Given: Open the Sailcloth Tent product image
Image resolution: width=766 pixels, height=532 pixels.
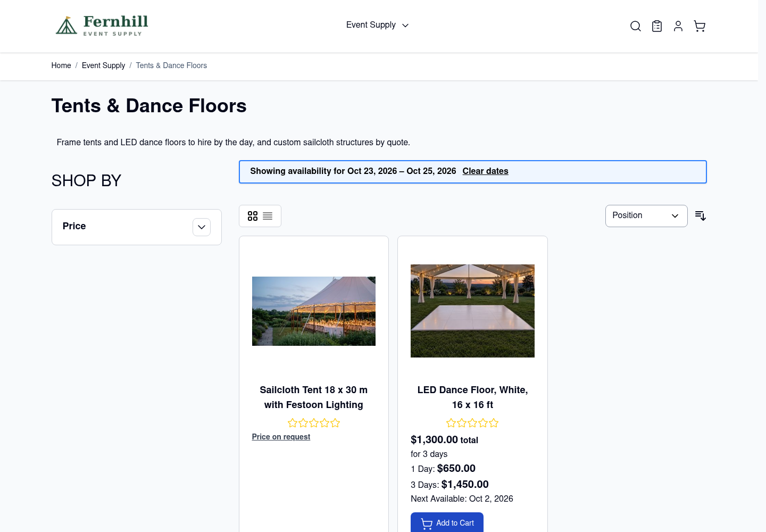Looking at the screenshot, I should (314, 311).
